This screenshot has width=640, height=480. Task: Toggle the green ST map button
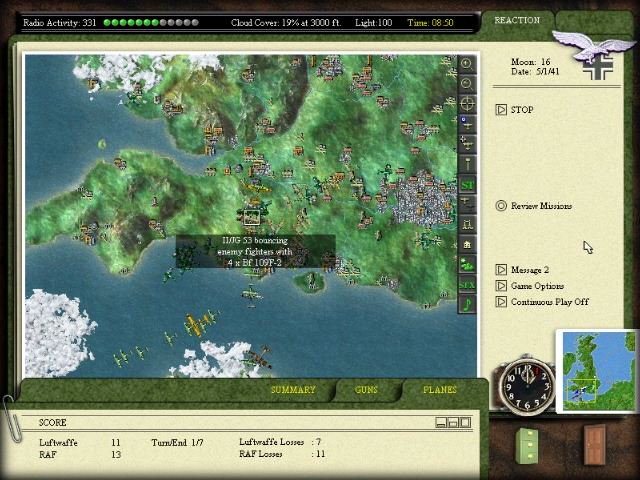tap(467, 185)
